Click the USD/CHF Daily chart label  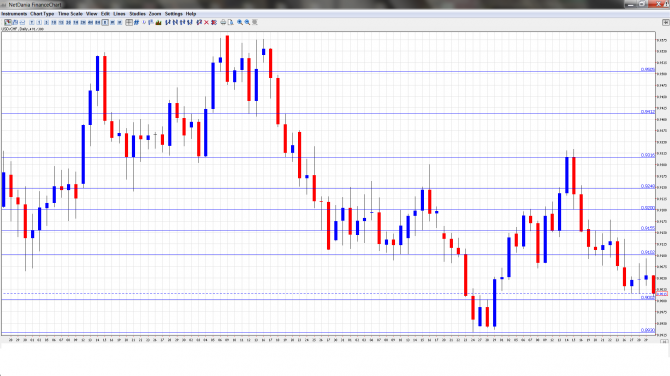coord(23,29)
